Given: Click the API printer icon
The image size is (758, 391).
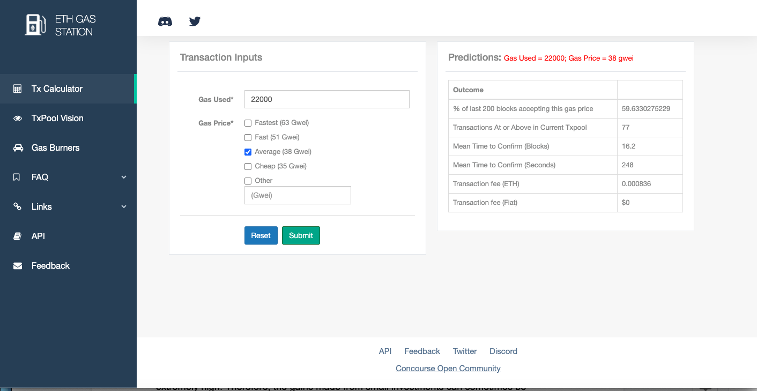Looking at the screenshot, I should (x=17, y=236).
